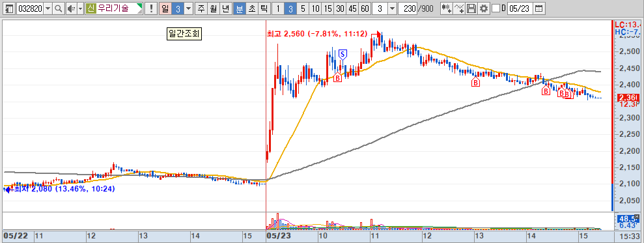Set interval to 60 minutes

click(x=364, y=8)
